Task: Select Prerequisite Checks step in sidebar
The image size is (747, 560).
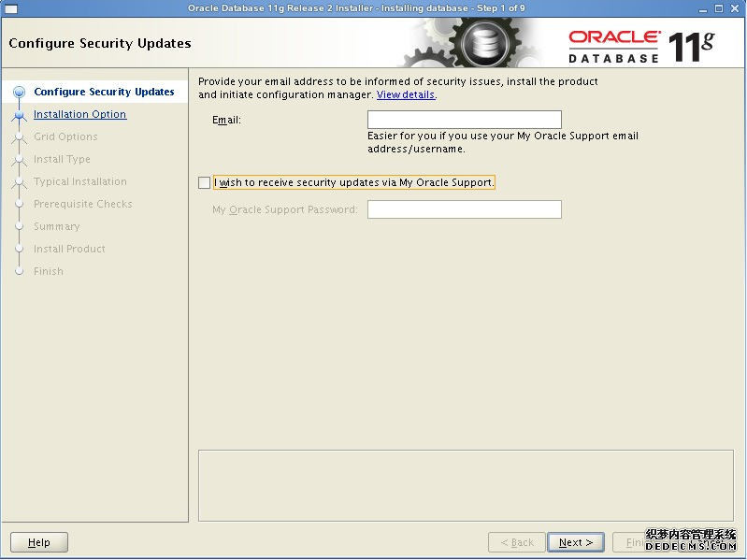Action: [x=82, y=204]
